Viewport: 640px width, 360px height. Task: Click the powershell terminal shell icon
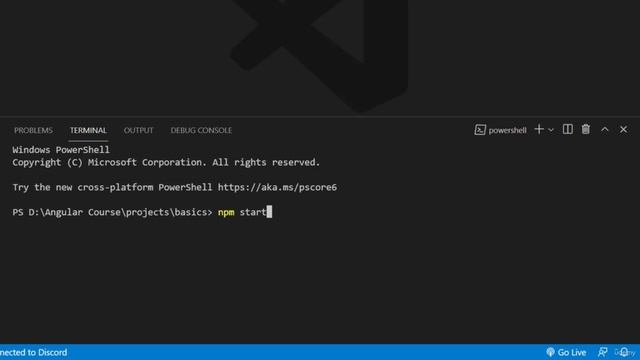point(480,130)
